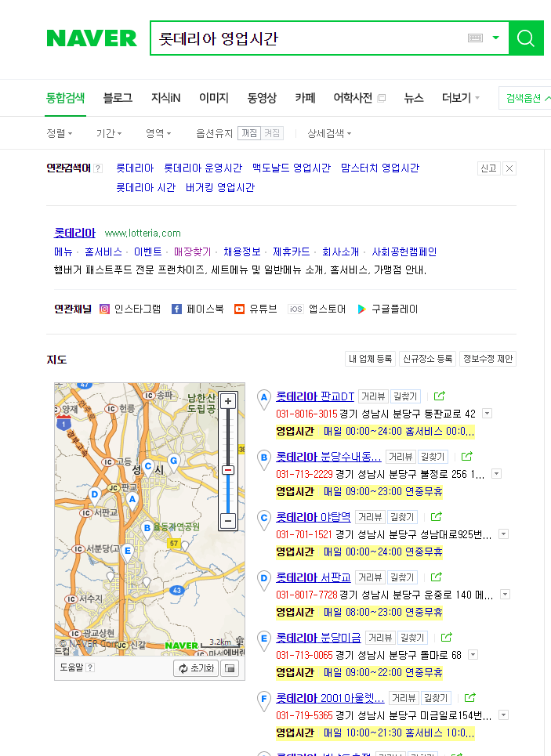Open the YouTube channel icon
Viewport: 551px width, 756px height.
[x=239, y=309]
